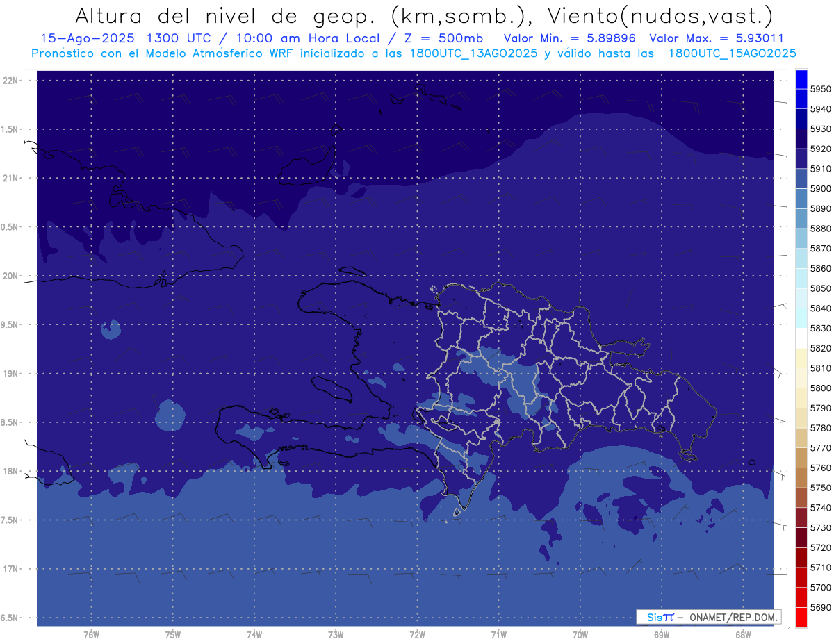Select the '5740' colorbar value
834x644 pixels.
click(x=821, y=509)
